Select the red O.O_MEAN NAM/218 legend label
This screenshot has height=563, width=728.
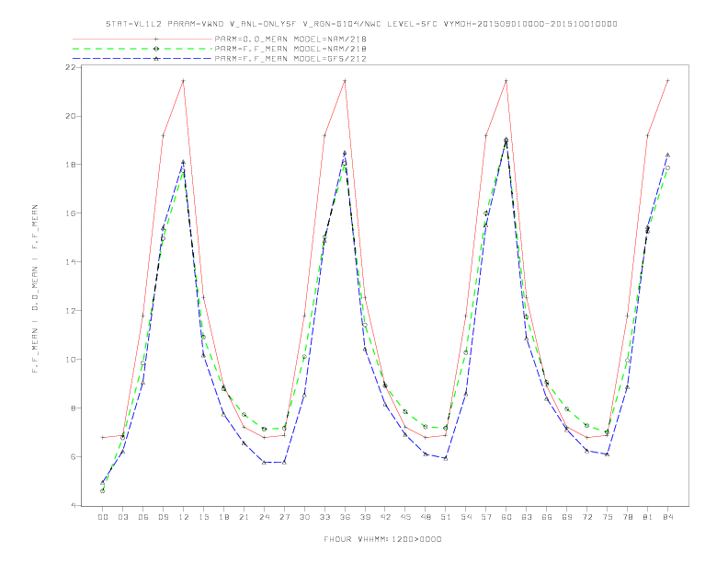(290, 39)
